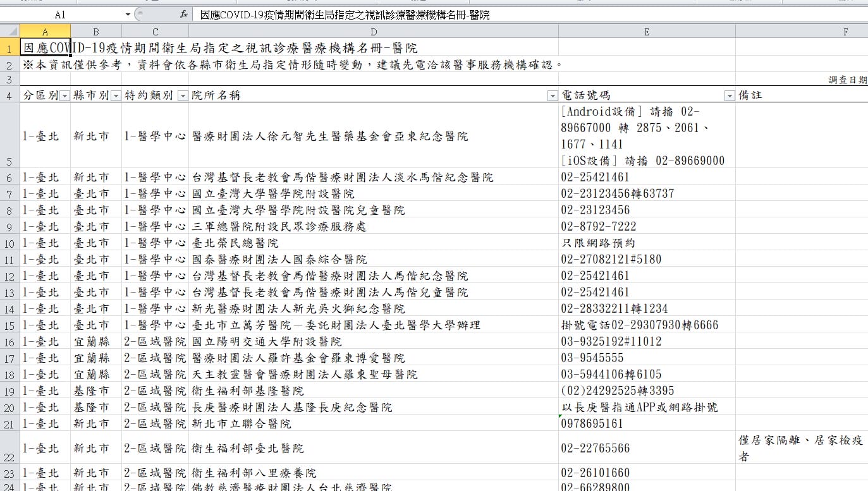Image resolution: width=868 pixels, height=491 pixels.
Task: Expand the 特約類別 filter arrow
Action: point(183,95)
